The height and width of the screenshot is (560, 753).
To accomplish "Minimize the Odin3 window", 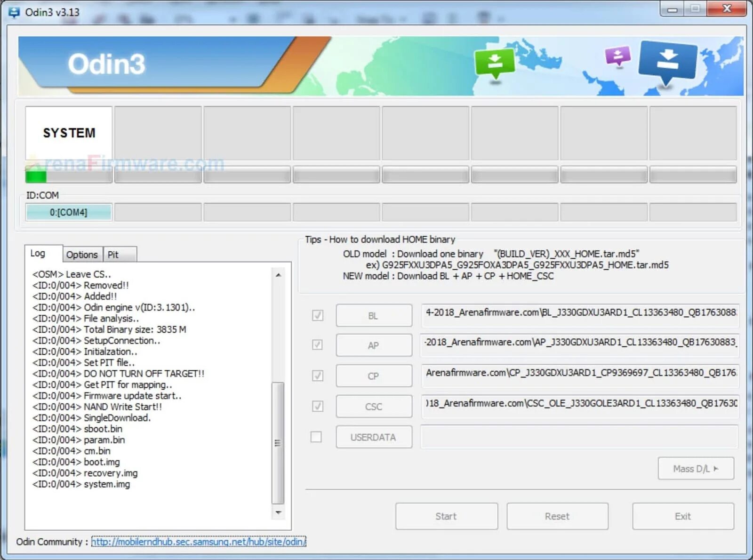I will [x=672, y=9].
